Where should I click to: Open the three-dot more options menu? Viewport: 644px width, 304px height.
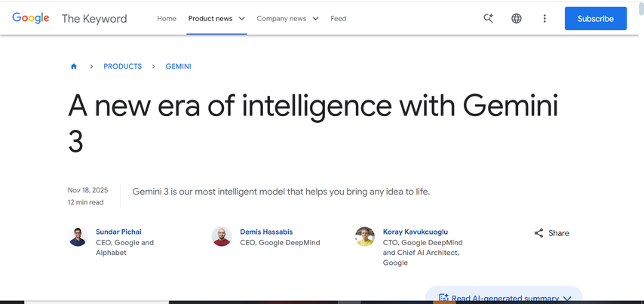[544, 18]
